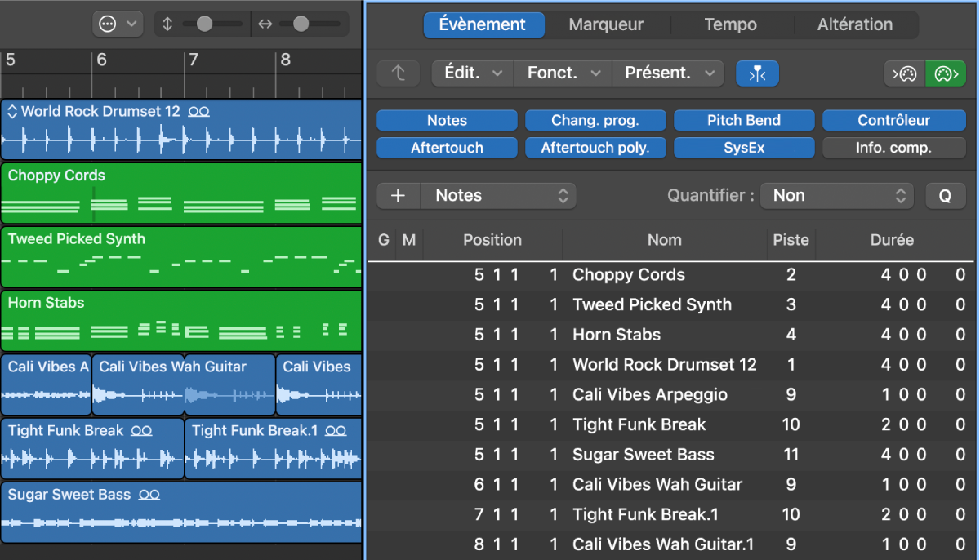The width and height of the screenshot is (980, 560).
Task: Toggle the Notes event filter button
Action: coord(447,121)
